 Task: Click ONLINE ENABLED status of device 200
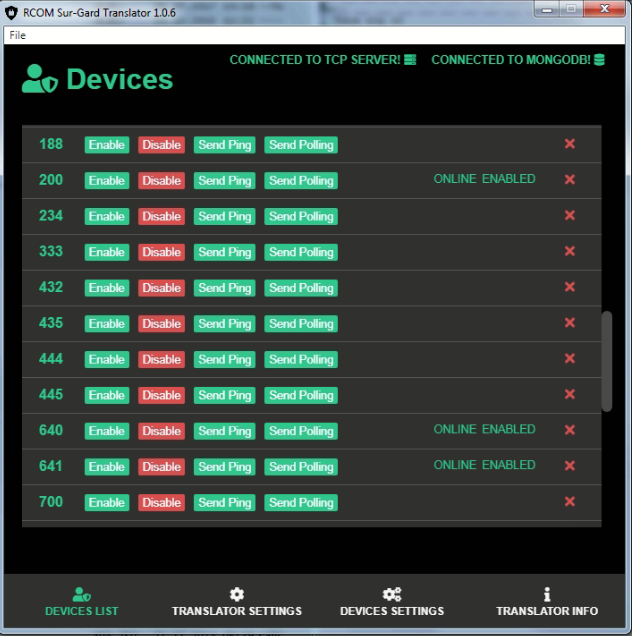pos(484,179)
